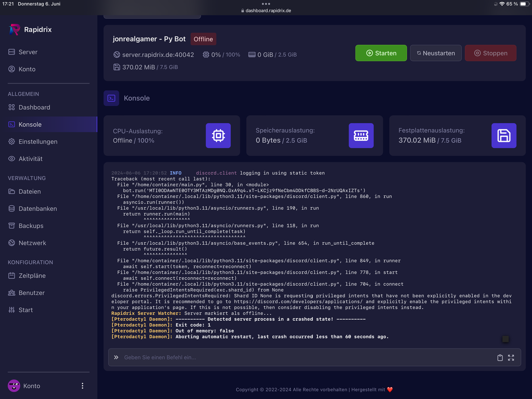The image size is (532, 399).
Task: Select Konsole in the sidebar
Action: pyautogui.click(x=48, y=125)
